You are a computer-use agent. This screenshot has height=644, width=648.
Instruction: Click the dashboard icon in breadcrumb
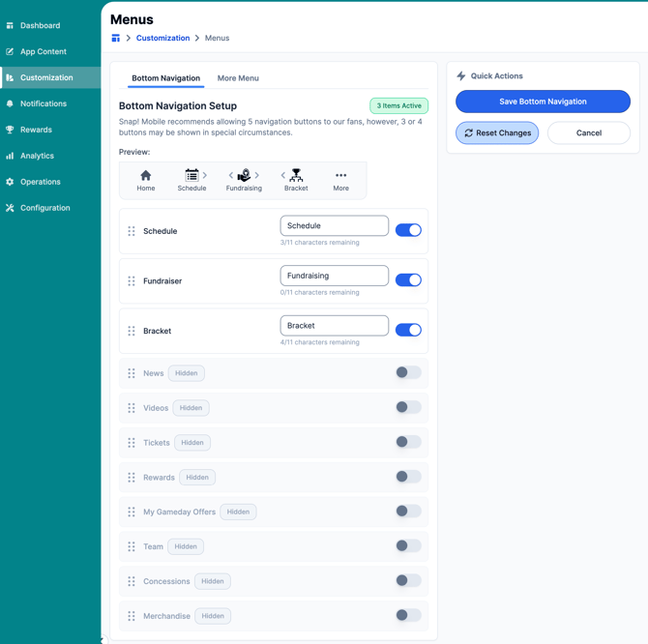coord(116,38)
